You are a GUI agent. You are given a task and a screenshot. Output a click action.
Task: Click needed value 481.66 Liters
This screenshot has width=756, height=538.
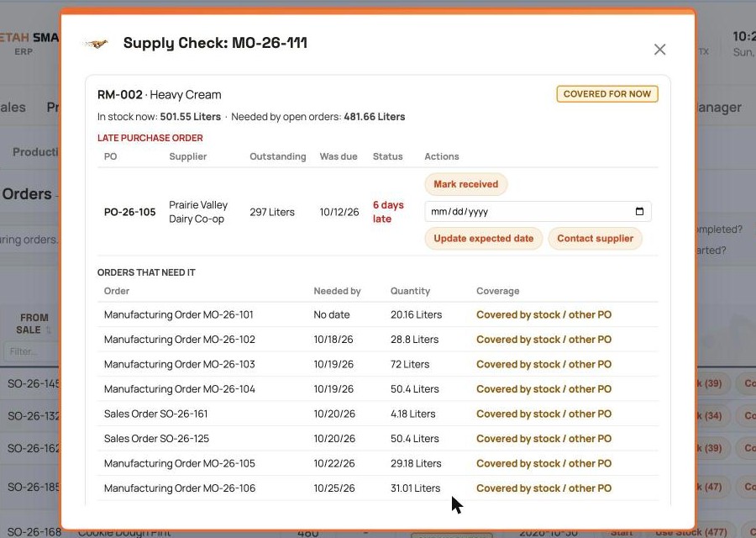click(374, 117)
